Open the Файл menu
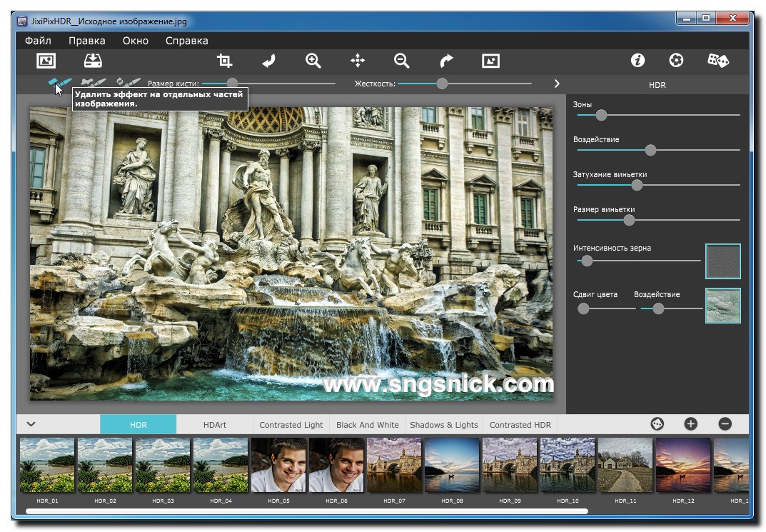 [38, 41]
